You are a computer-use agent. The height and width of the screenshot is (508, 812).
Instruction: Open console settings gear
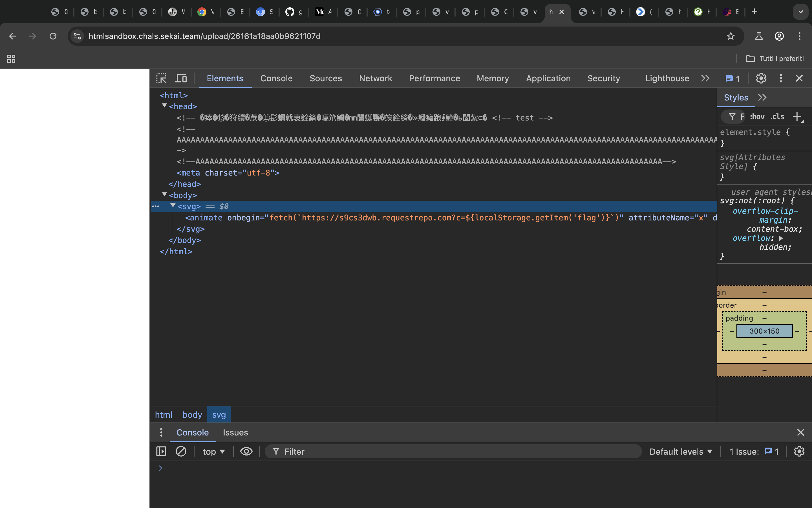799,451
